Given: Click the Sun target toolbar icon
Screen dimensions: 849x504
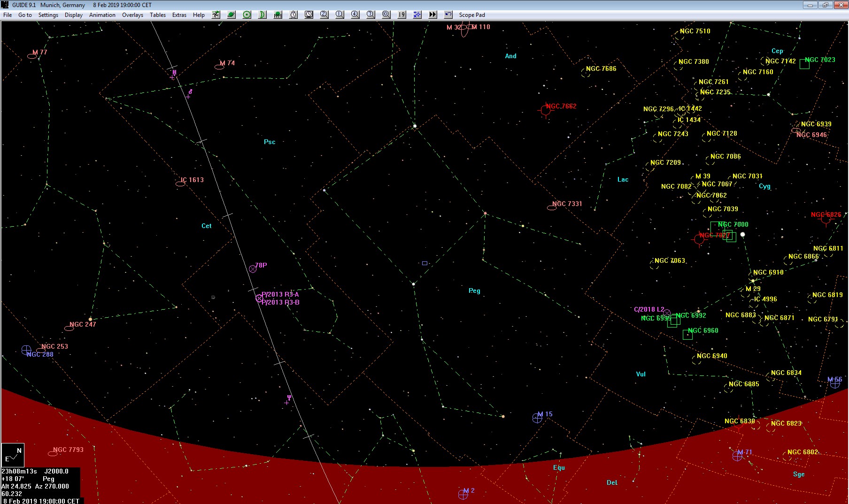Looking at the screenshot, I should tap(247, 15).
